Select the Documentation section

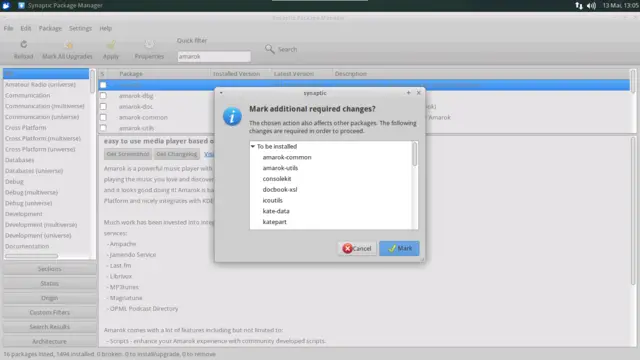click(x=27, y=246)
